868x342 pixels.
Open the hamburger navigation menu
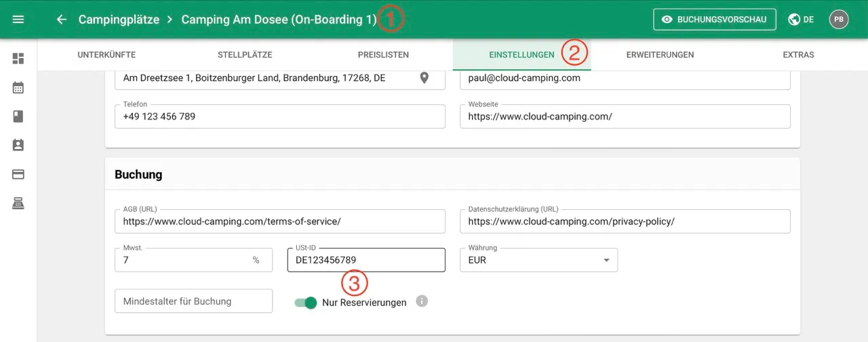point(18,20)
